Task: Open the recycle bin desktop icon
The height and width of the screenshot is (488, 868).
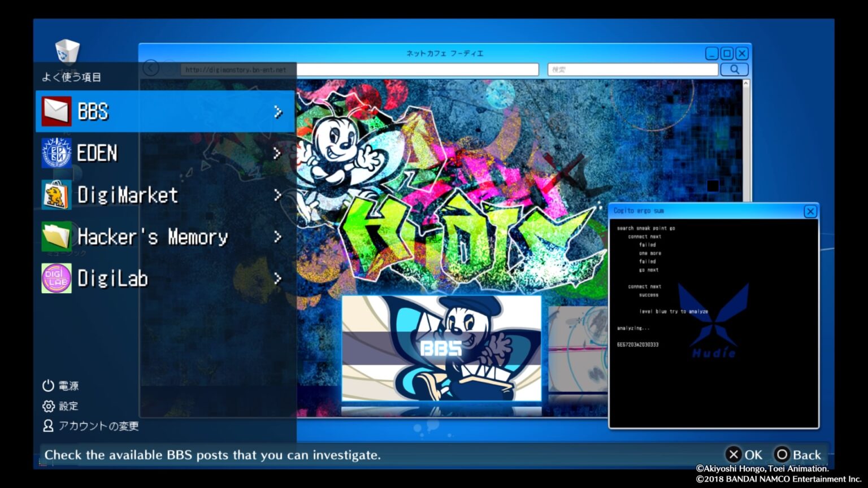Action: coord(67,51)
